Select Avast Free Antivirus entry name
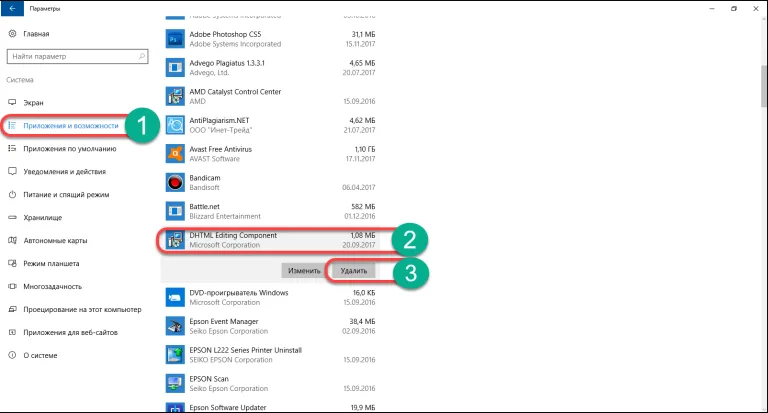The height and width of the screenshot is (413, 768). click(x=220, y=149)
